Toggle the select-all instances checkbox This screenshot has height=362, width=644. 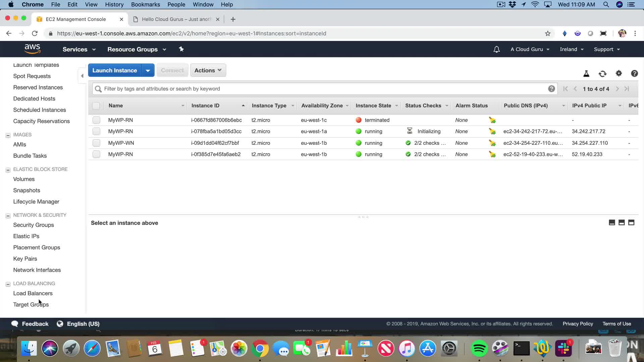[96, 106]
